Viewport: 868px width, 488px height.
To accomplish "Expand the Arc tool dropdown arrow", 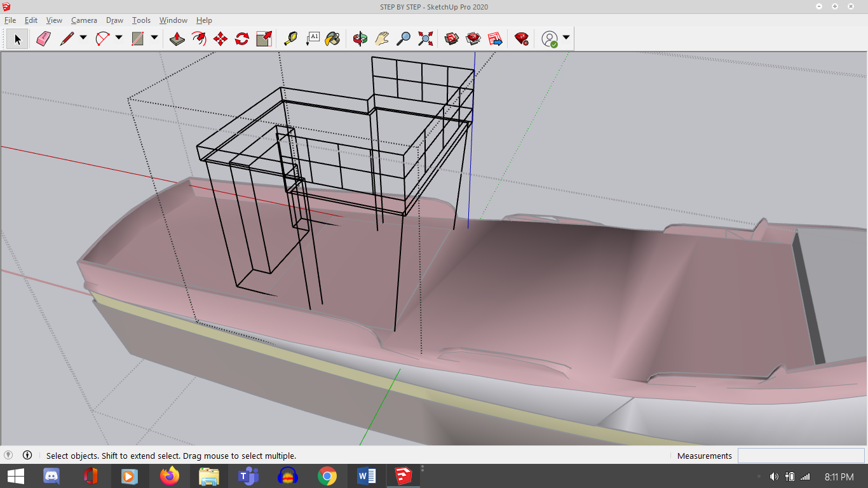I will [x=119, y=38].
